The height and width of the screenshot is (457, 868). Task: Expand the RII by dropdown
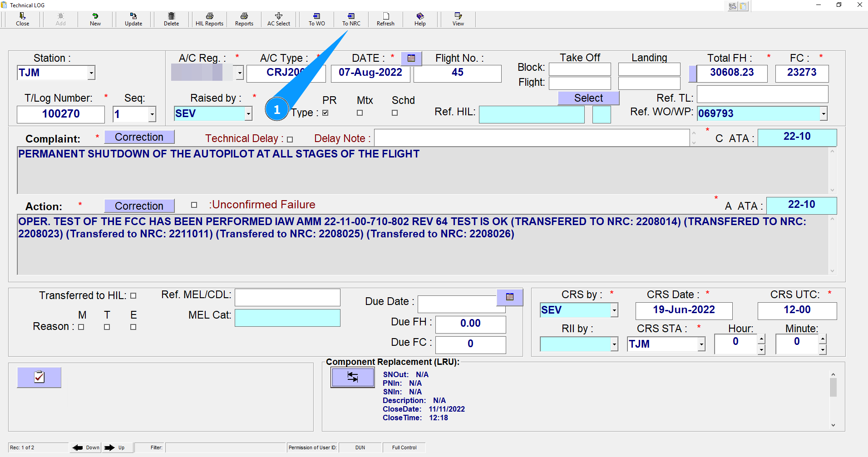click(x=614, y=344)
